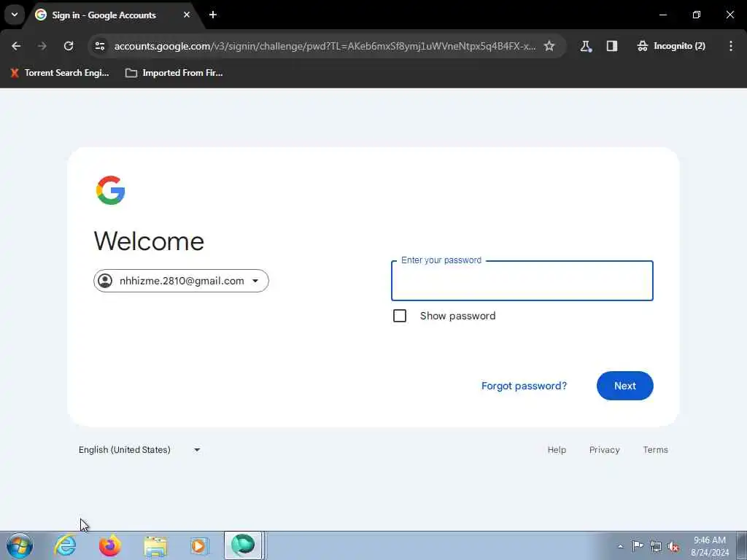The image size is (747, 560).
Task: Open the Help footer link
Action: click(557, 450)
